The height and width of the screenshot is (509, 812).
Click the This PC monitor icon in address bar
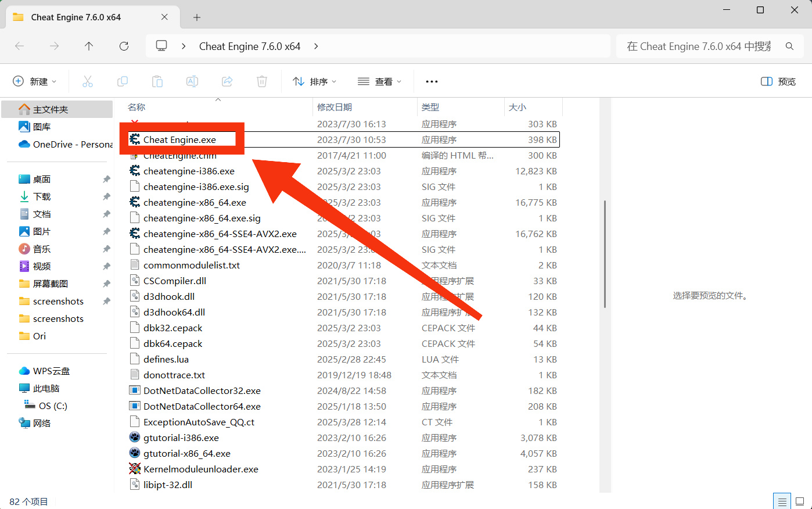(161, 46)
